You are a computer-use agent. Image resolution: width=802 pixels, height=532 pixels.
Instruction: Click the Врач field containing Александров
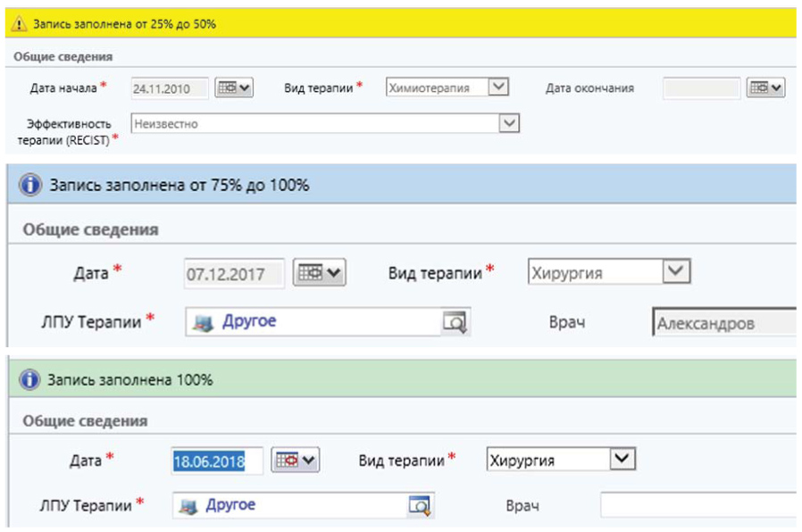click(x=723, y=324)
